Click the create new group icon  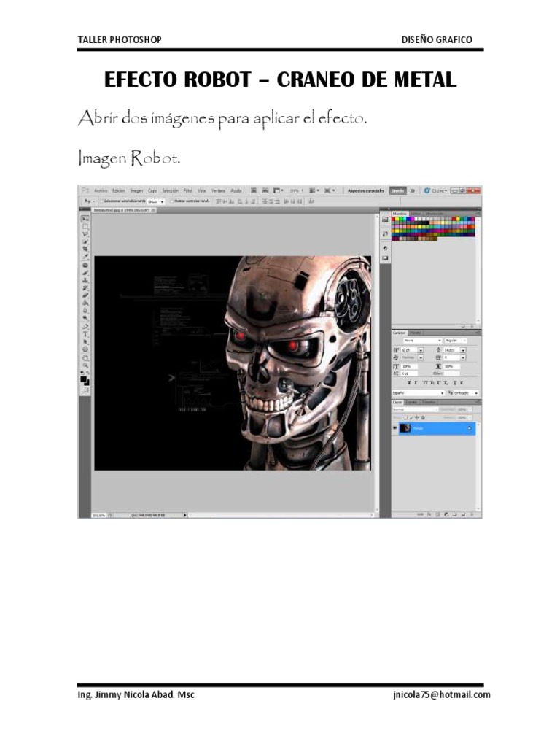pos(454,514)
